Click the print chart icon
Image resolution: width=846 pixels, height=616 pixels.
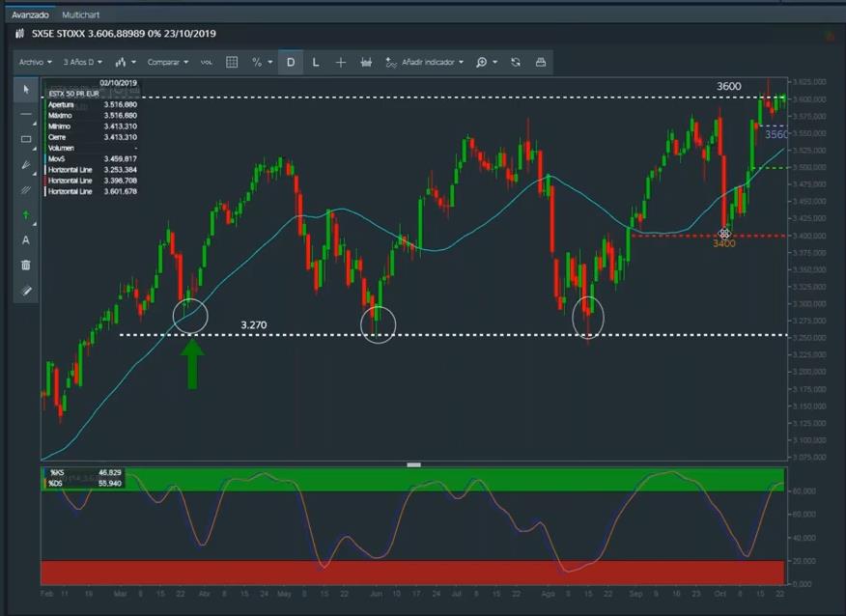click(541, 62)
